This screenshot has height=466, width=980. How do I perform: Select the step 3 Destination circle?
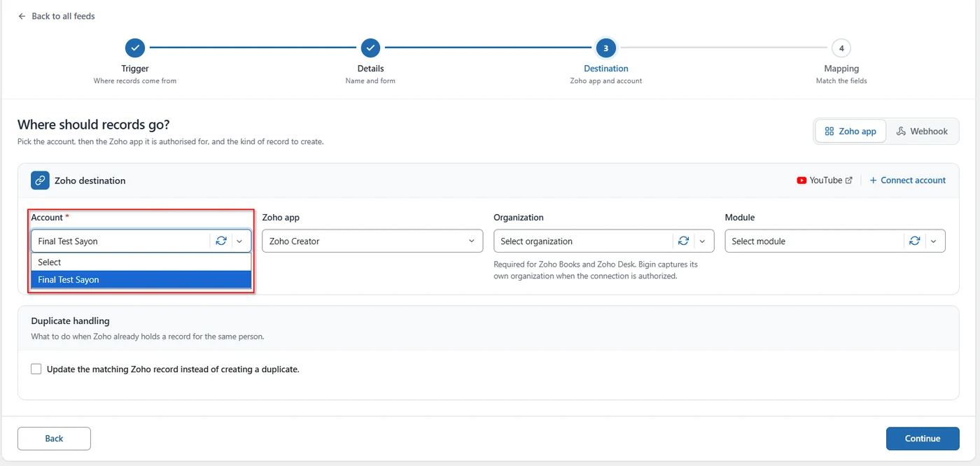(605, 48)
